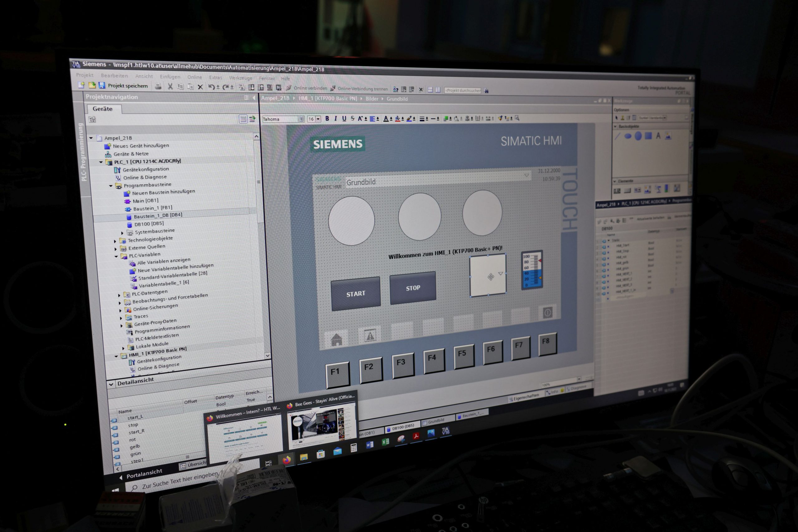This screenshot has height=532, width=798.
Task: Select the rectangle basic object tool
Action: click(x=648, y=136)
